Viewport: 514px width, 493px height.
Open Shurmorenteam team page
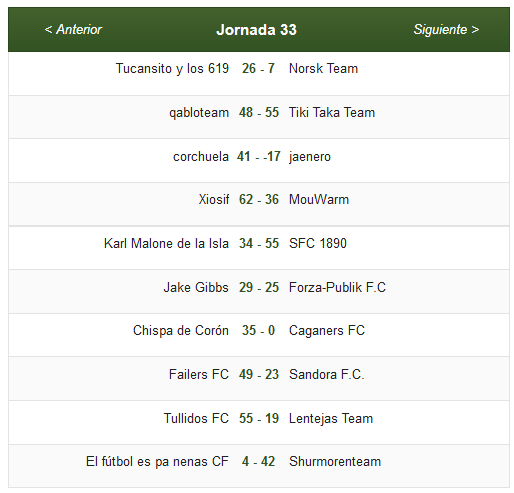tap(335, 462)
